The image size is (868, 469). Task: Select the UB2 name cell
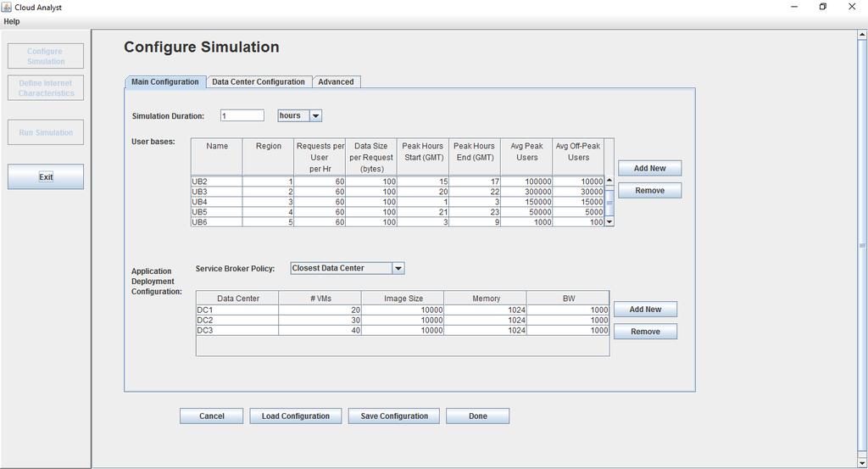tap(216, 181)
